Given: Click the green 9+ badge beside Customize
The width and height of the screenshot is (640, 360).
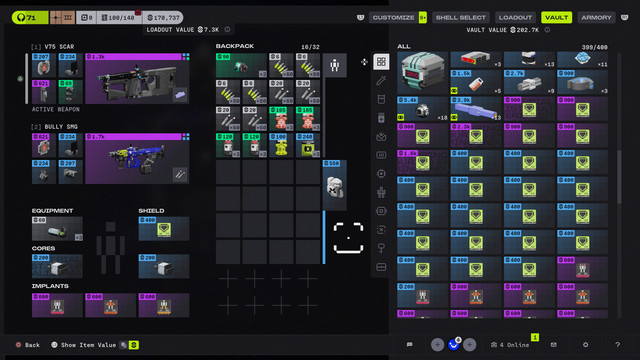Looking at the screenshot, I should tap(422, 18).
